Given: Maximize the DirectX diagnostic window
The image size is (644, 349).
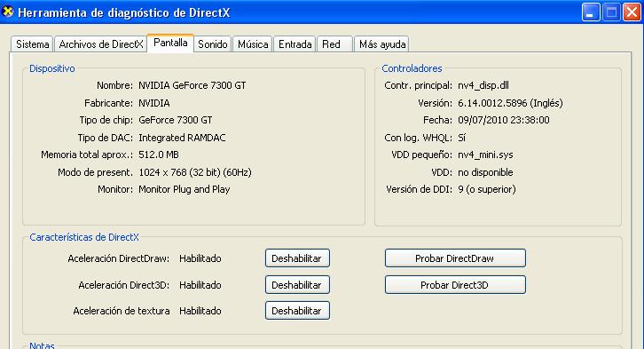Looking at the screenshot, I should 611,12.
